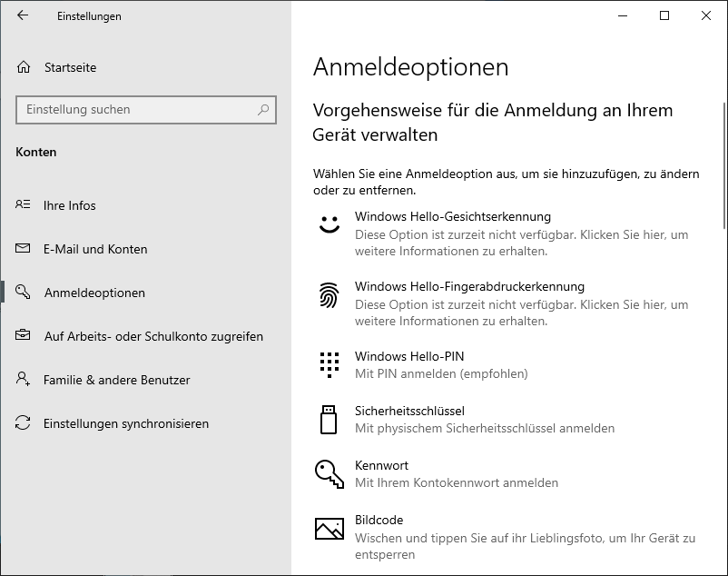Click the key icon next to Kennwort

point(330,474)
